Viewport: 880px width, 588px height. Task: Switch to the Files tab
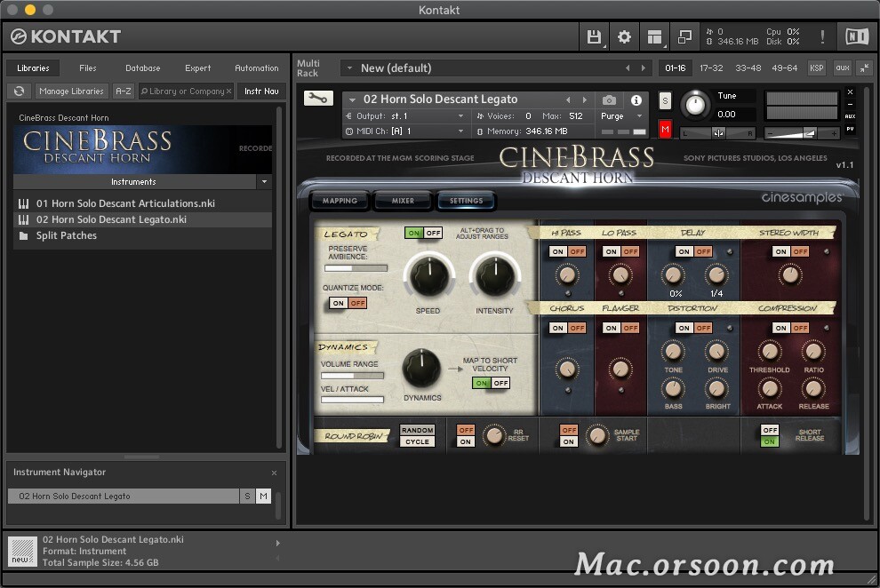(x=87, y=68)
